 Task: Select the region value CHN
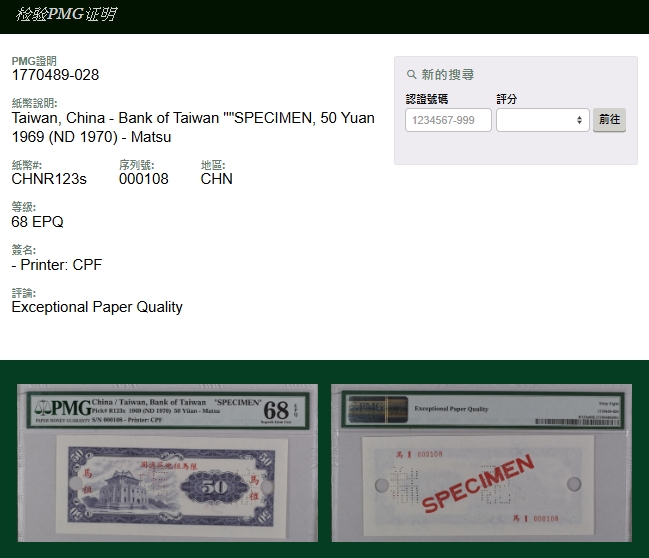coord(216,179)
